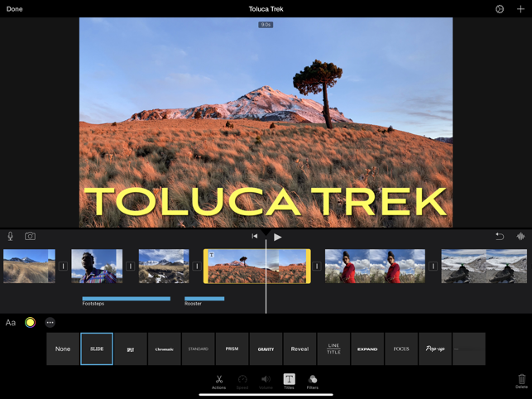Open transition before the selected tree clip
This screenshot has width=532, height=399.
click(x=197, y=267)
